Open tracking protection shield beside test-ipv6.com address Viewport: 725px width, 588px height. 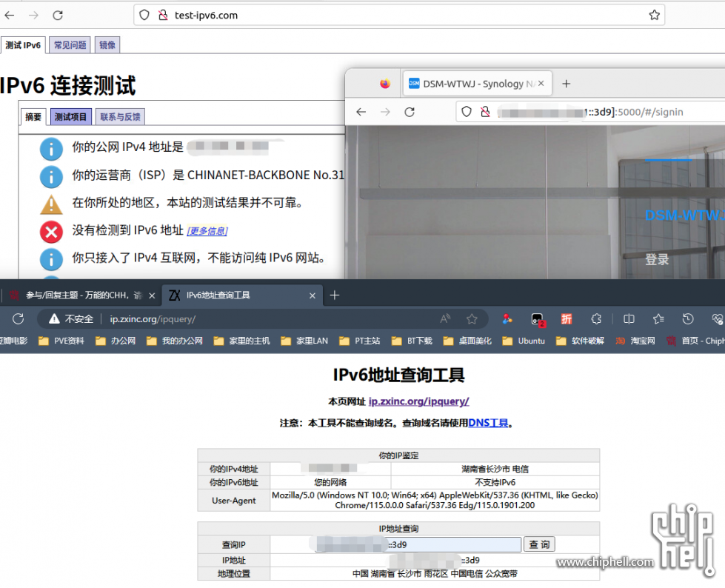[x=144, y=16]
